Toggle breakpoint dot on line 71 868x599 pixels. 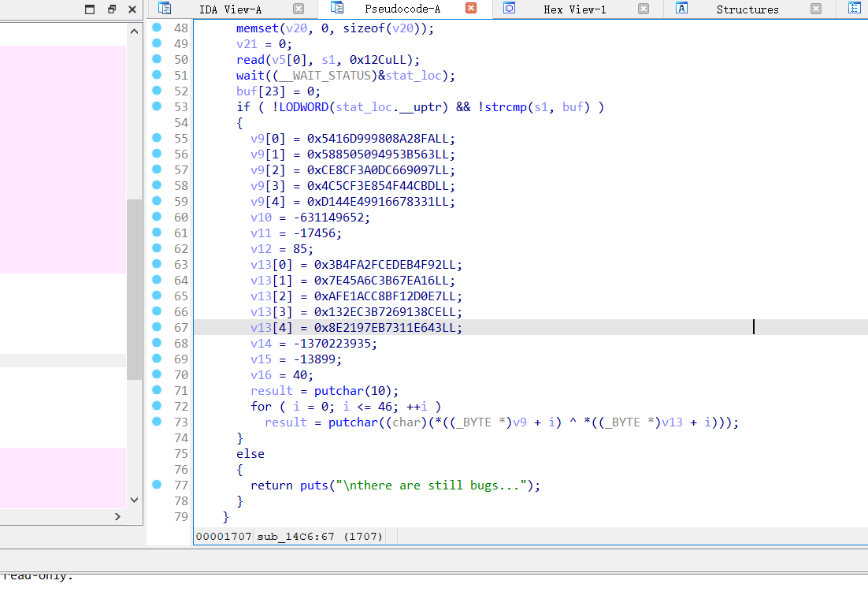click(x=157, y=390)
